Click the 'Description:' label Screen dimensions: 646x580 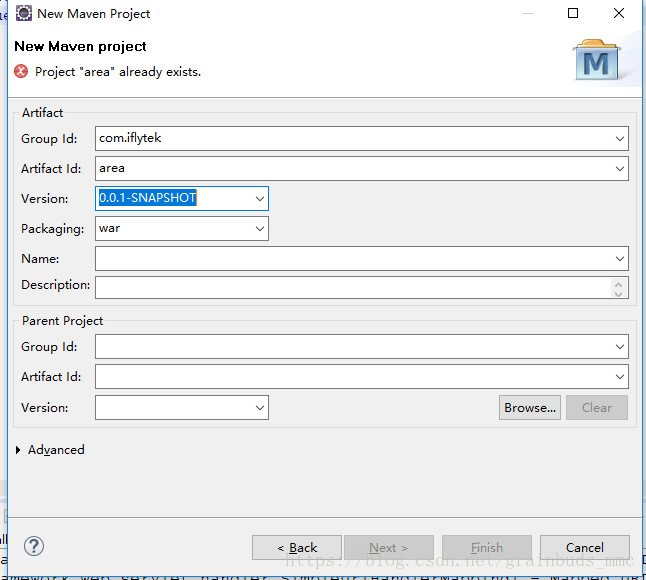point(56,285)
